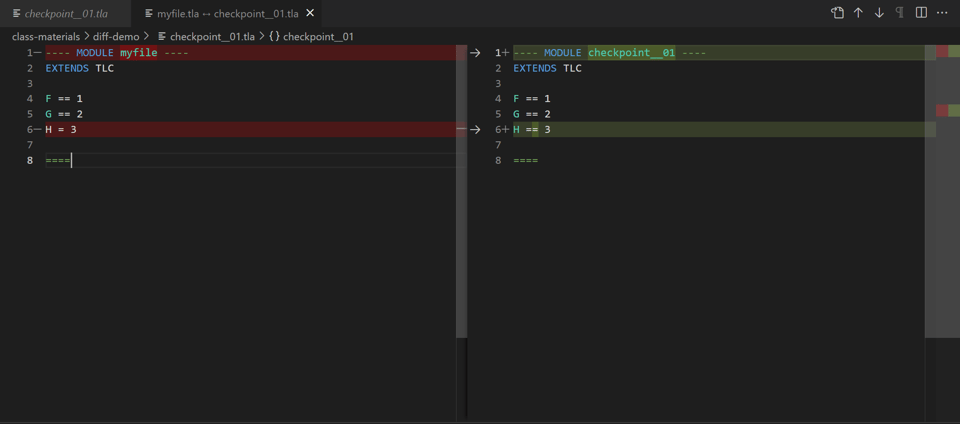Revert line 1 change using the arrow
Viewport: 960px width, 424px height.
point(475,53)
